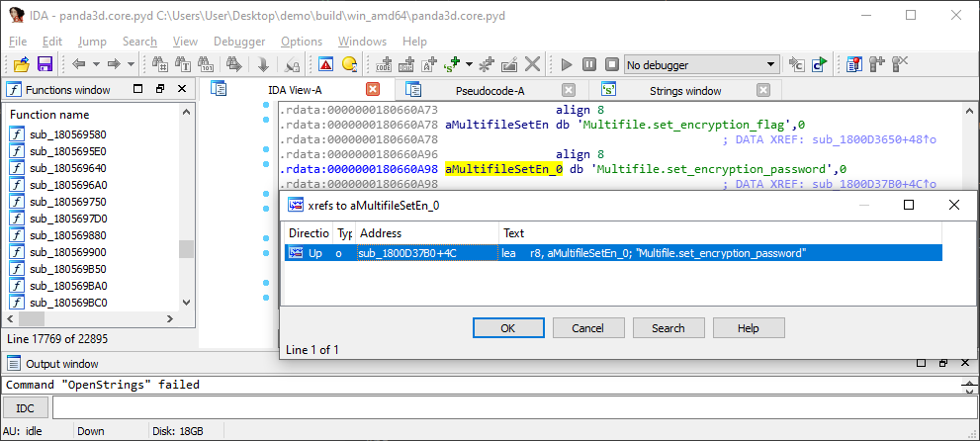Image resolution: width=980 pixels, height=441 pixels.
Task: Click OK in the xrefs dialog
Action: (x=508, y=328)
